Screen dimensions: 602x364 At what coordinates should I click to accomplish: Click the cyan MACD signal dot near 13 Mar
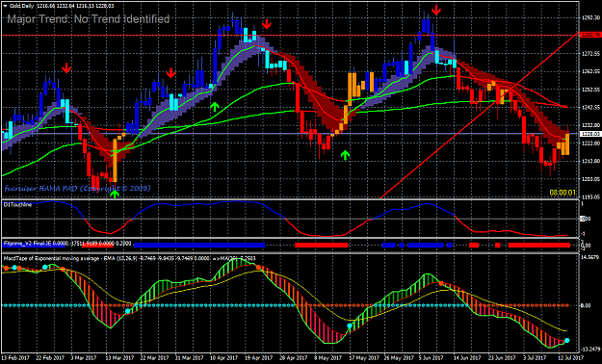coord(128,311)
